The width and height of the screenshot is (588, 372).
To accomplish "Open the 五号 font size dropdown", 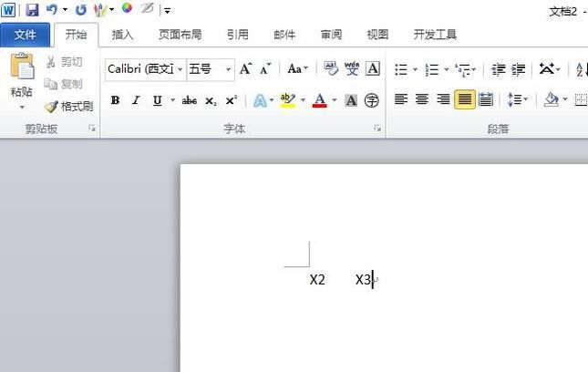I will [x=228, y=69].
